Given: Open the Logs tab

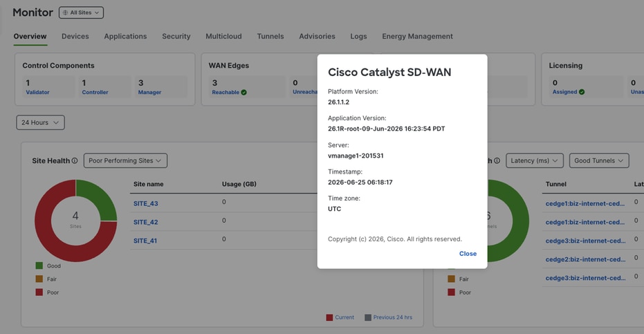Looking at the screenshot, I should point(358,36).
